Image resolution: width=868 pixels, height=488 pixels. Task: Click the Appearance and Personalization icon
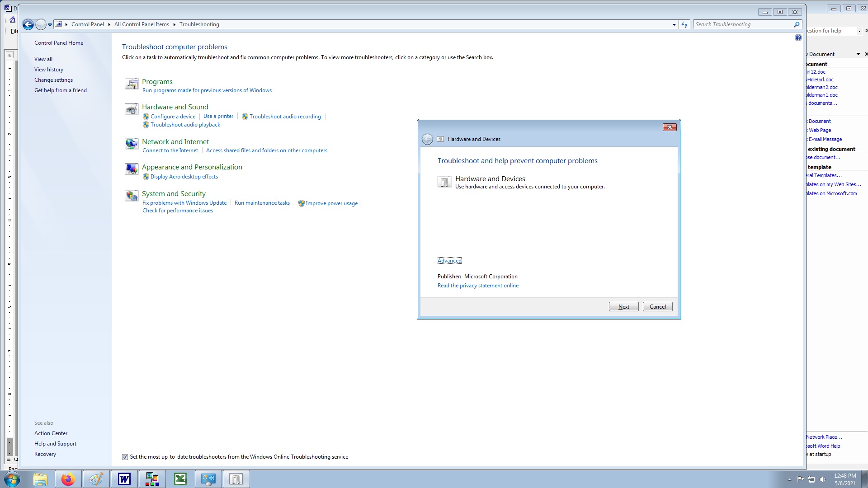(x=132, y=169)
